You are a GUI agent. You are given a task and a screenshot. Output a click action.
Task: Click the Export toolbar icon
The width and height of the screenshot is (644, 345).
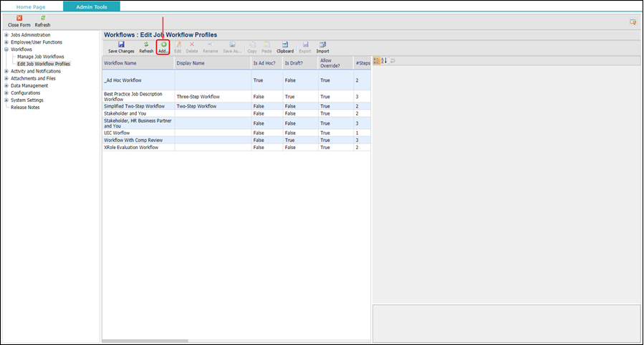[305, 44]
